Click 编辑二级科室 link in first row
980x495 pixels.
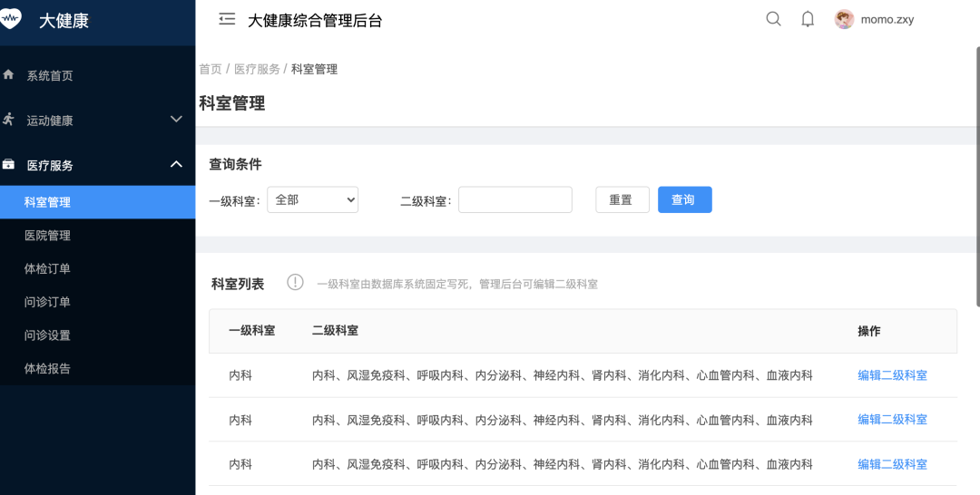tap(892, 375)
